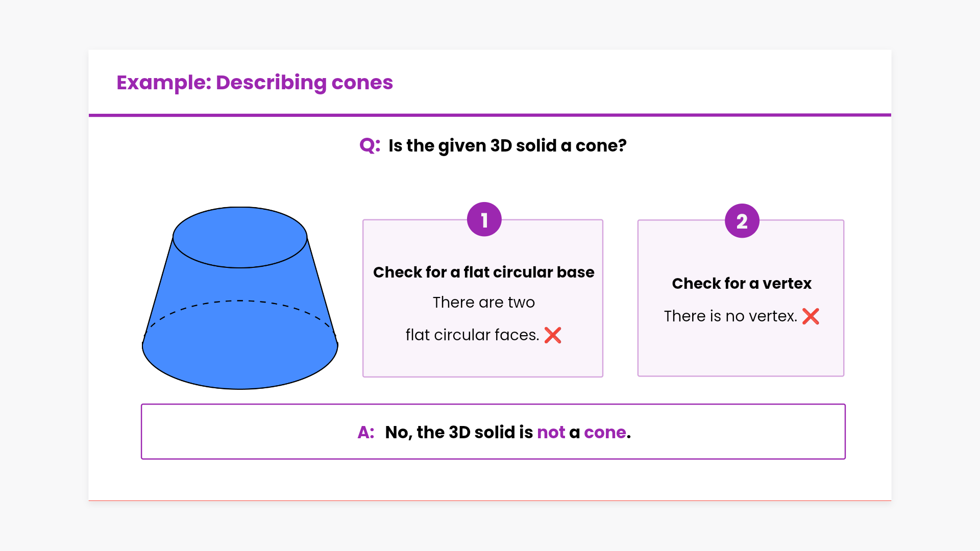Click the question 'Is the given 3D solid a cone?'

coord(507,146)
